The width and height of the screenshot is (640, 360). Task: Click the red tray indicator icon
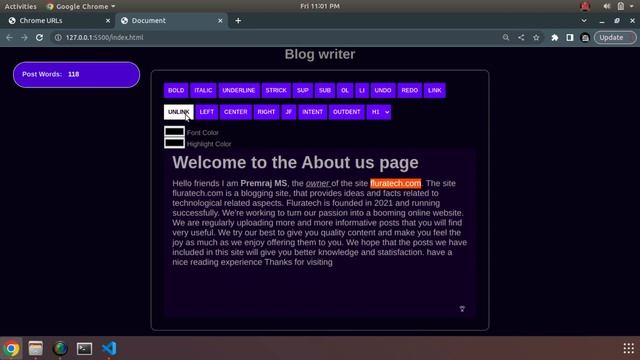click(x=585, y=6)
